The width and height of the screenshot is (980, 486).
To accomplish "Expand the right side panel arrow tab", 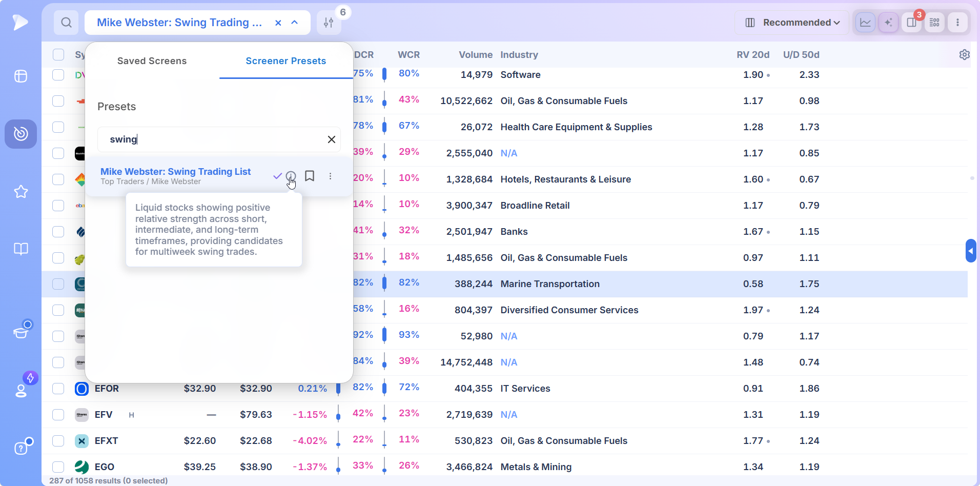I will point(971,251).
